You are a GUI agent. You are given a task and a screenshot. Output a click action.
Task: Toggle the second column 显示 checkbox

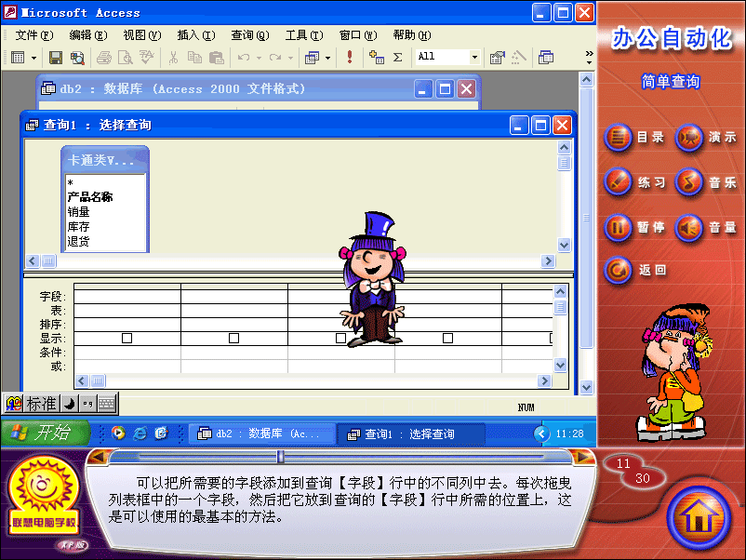(x=234, y=339)
